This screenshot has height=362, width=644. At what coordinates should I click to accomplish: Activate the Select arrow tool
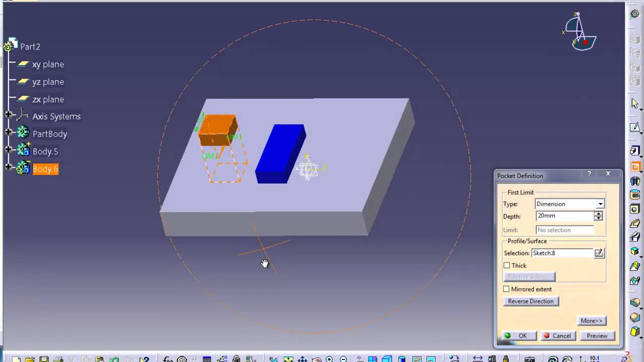click(635, 104)
